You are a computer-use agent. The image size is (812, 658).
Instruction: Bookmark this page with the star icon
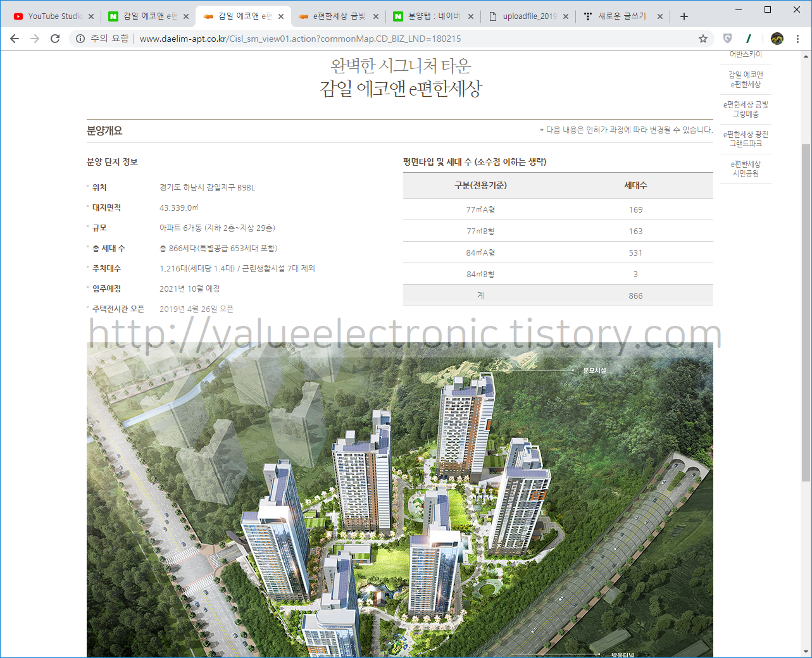tap(703, 39)
